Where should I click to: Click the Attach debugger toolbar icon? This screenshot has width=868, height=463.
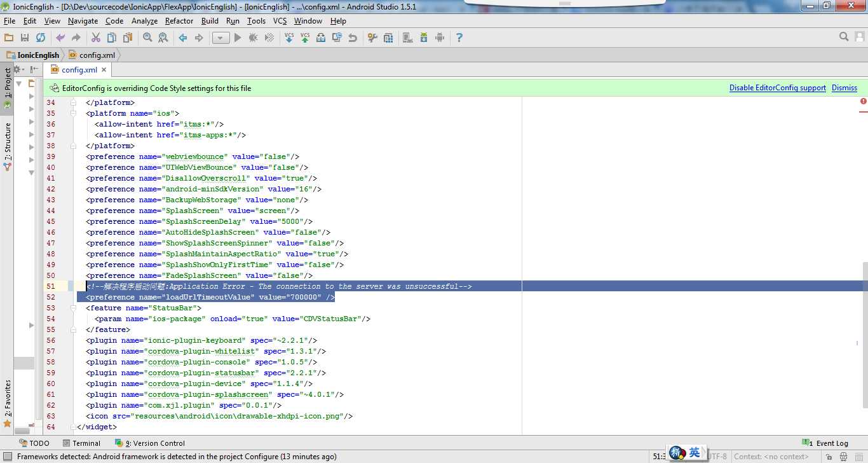(x=269, y=38)
